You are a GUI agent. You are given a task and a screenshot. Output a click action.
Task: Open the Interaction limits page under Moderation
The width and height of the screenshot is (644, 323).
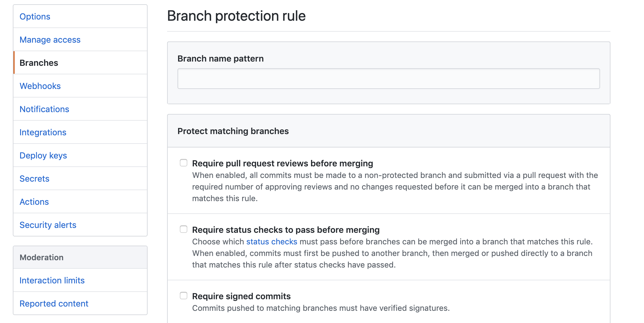coord(52,280)
